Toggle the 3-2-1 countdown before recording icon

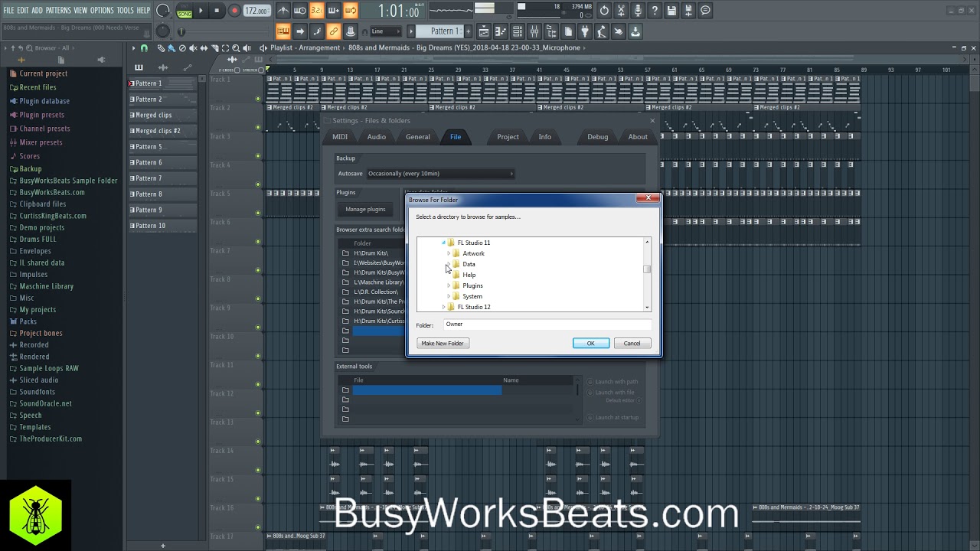316,11
